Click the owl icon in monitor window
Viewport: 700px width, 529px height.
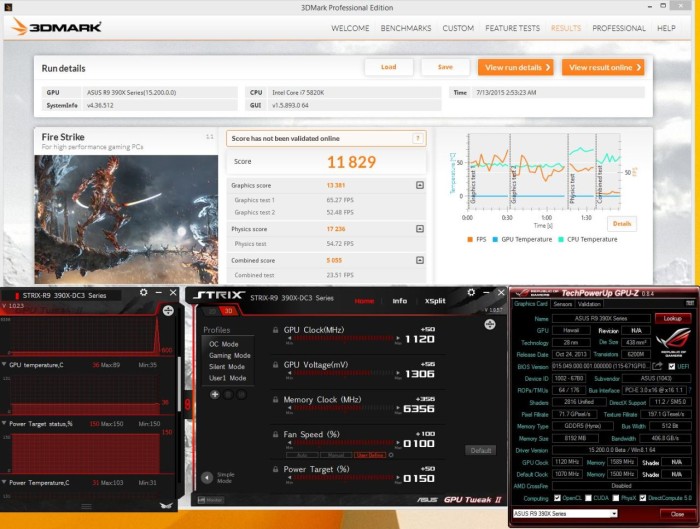[x=166, y=506]
